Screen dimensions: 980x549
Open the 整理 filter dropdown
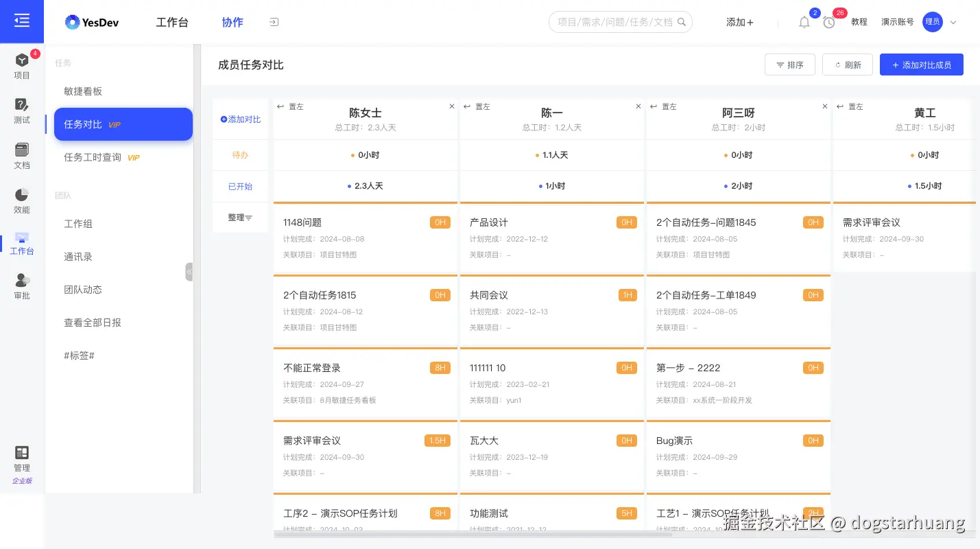240,218
